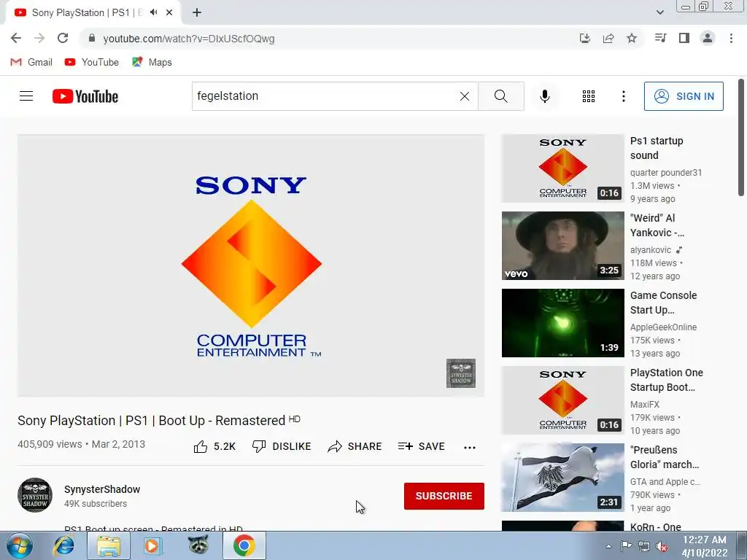
Task: Open the Preußens Gloria march thumbnail
Action: [x=562, y=478]
